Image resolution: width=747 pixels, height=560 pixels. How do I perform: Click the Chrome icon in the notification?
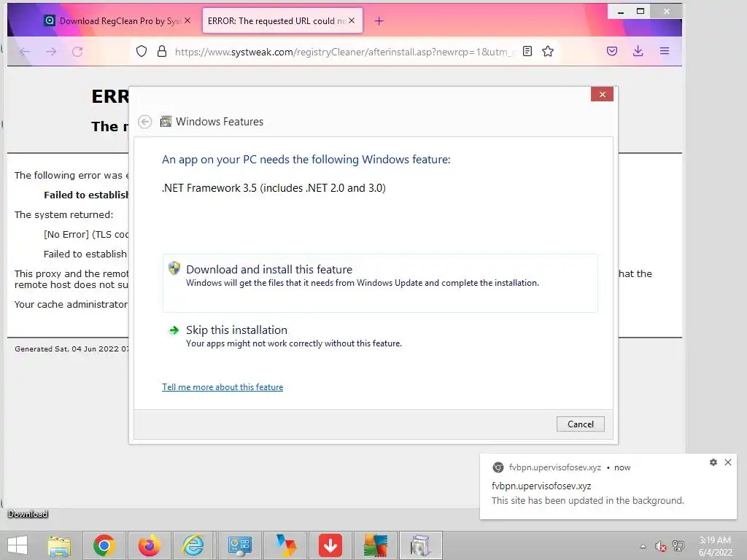[498, 467]
